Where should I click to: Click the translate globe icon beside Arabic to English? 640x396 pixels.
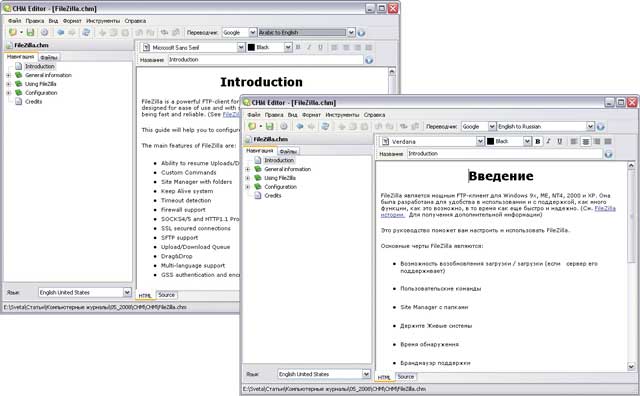click(361, 33)
